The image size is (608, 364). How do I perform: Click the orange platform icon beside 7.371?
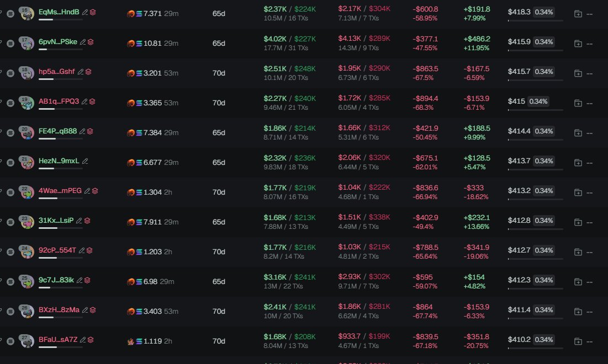click(x=131, y=13)
